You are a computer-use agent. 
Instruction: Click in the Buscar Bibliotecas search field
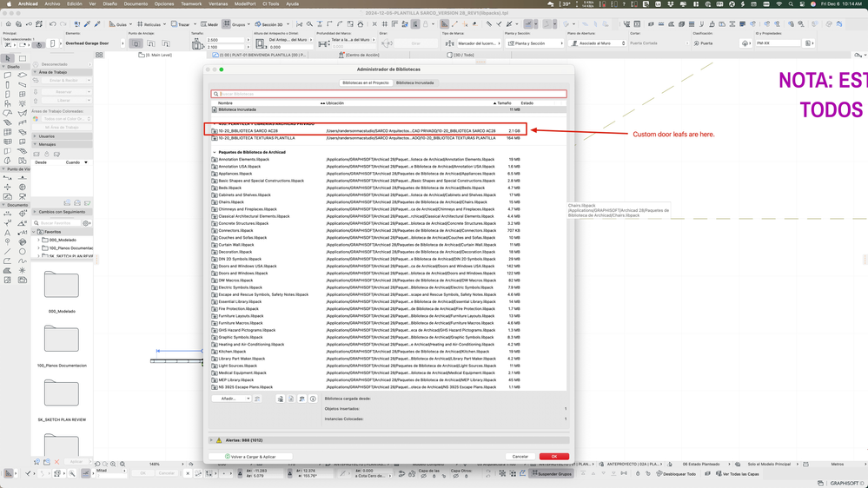click(388, 94)
